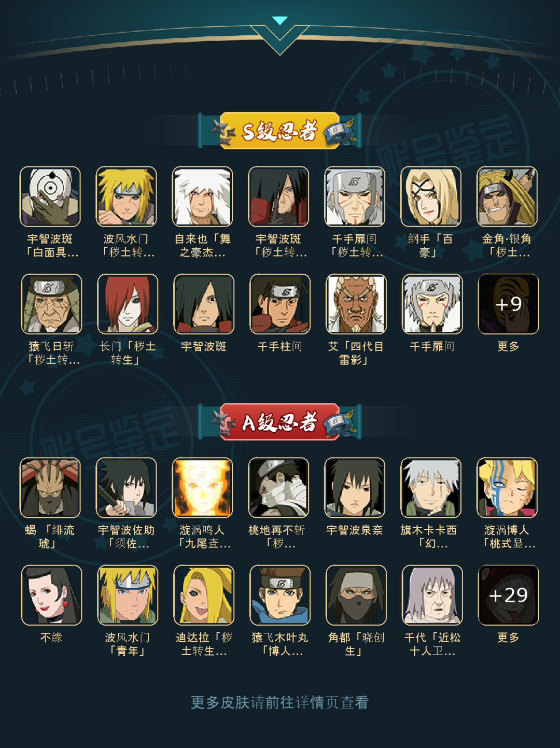Tap the 自来也「舞之豪杰」 portrait

point(202,196)
